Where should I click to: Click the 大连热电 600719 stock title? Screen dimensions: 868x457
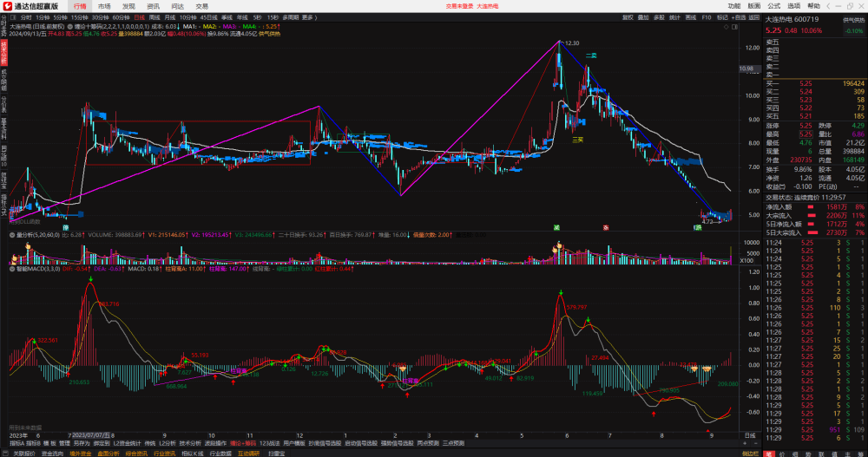(x=792, y=19)
